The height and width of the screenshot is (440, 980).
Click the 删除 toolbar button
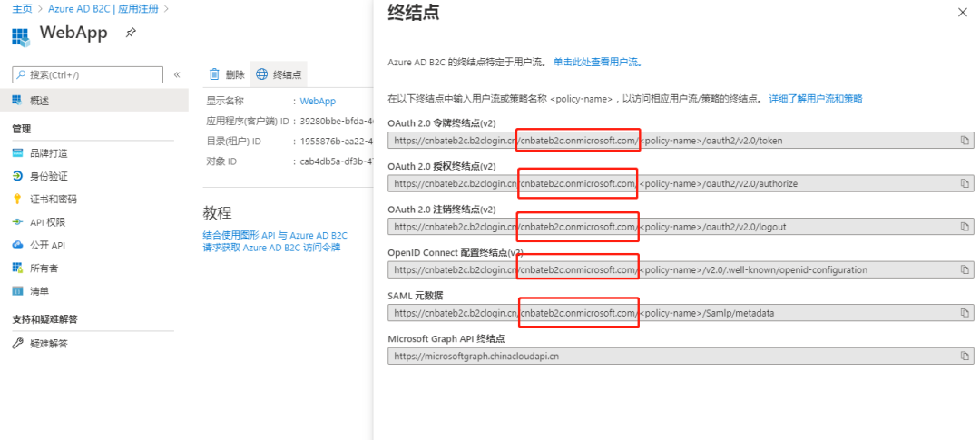226,74
